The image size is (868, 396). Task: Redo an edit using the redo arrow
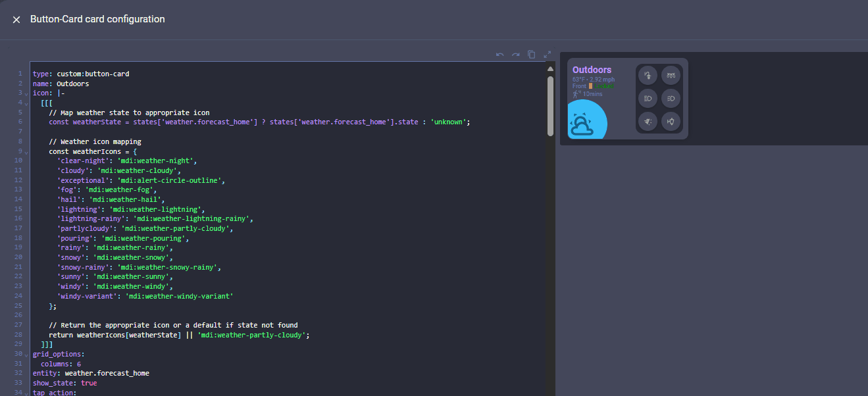515,55
